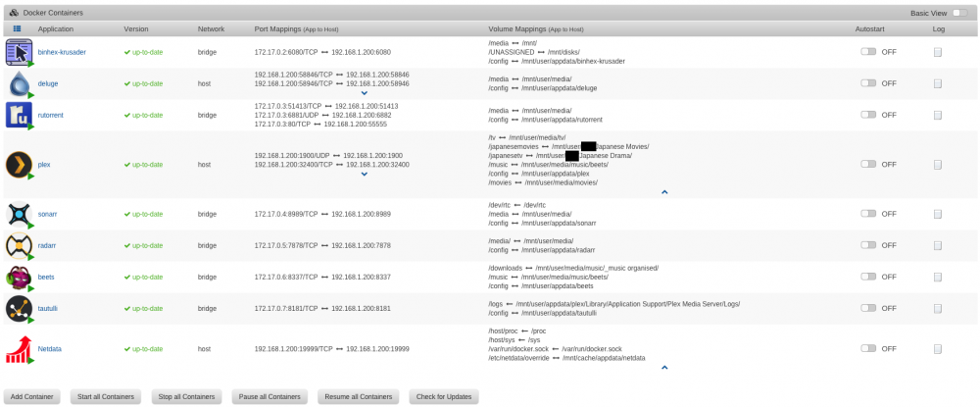Click the plex chevron icon
Image resolution: width=980 pixels, height=407 pixels.
tap(19, 165)
